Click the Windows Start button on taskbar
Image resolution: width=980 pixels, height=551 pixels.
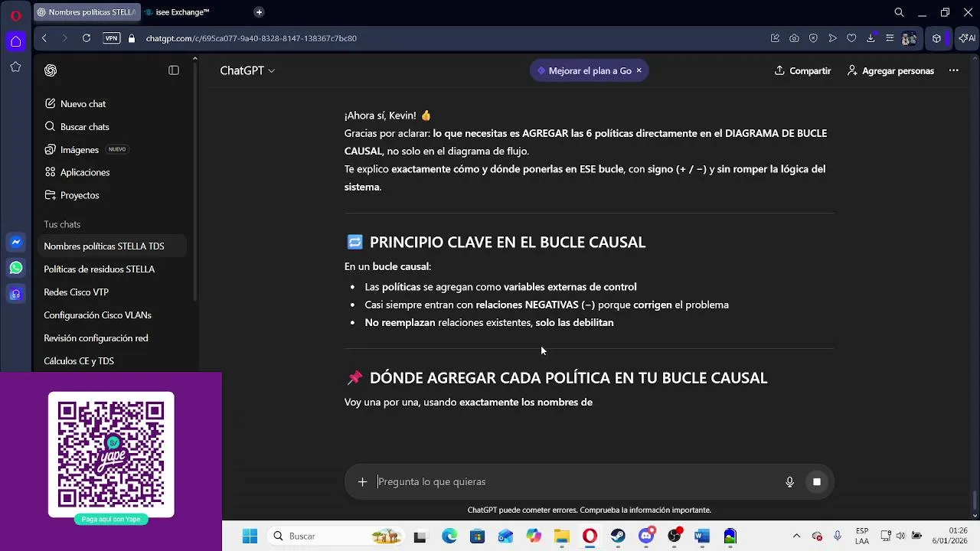coord(250,536)
